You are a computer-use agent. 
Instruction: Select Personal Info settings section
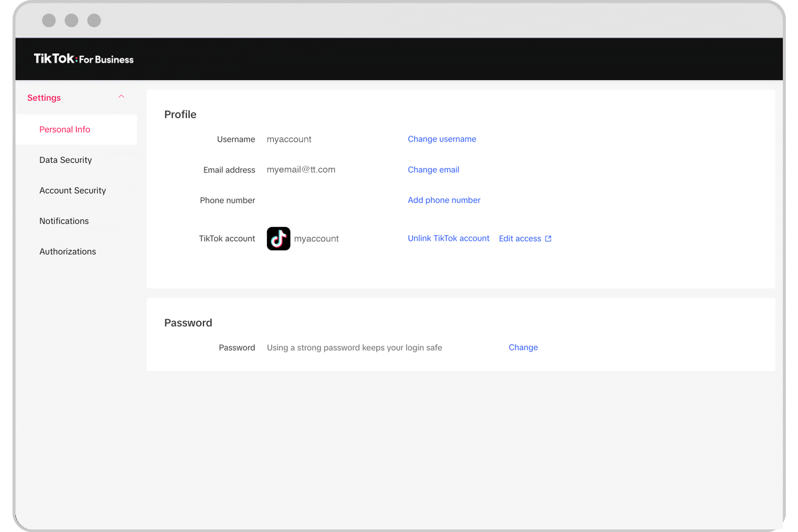pyautogui.click(x=65, y=129)
